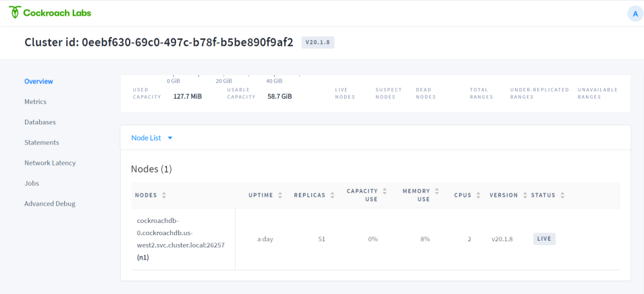Click the DEAD NODES label

(x=426, y=93)
